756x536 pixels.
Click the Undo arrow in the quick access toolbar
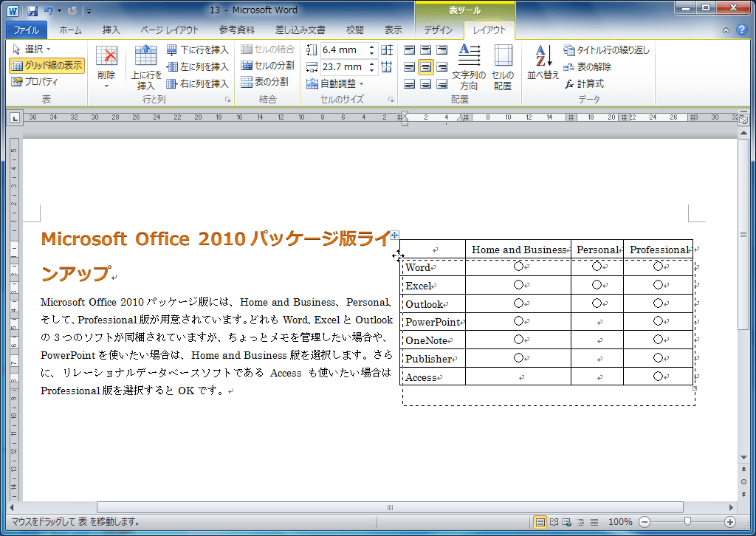[48, 10]
